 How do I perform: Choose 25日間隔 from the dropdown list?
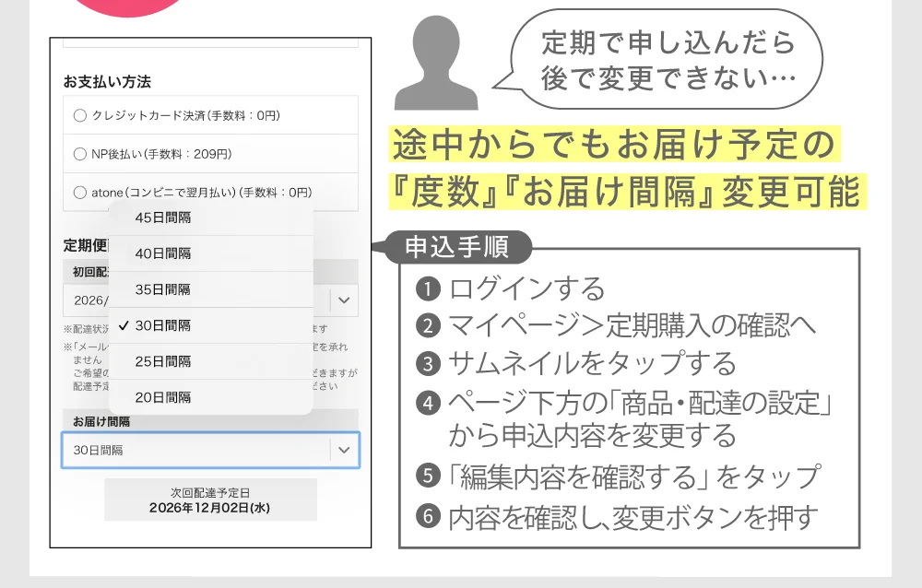tap(210, 361)
